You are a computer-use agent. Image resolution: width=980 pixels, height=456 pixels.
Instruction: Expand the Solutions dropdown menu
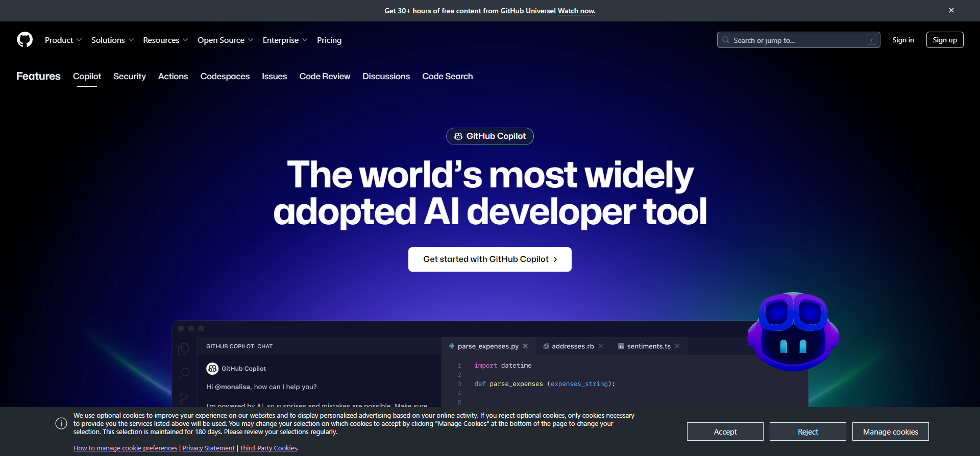[112, 40]
